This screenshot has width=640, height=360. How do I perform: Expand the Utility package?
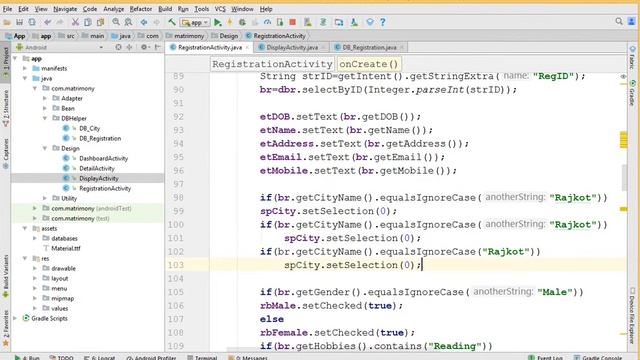coord(44,198)
